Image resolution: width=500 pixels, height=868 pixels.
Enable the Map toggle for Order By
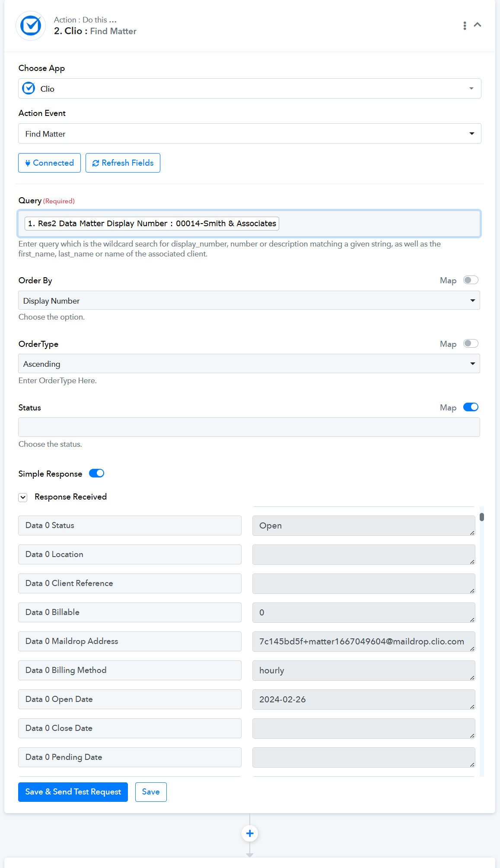pyautogui.click(x=471, y=280)
